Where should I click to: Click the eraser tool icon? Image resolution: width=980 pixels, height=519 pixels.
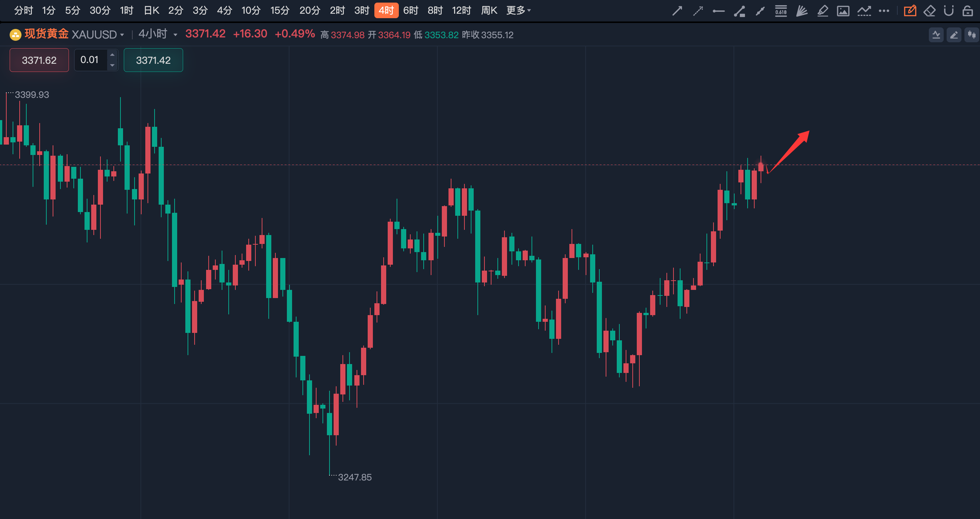point(929,11)
